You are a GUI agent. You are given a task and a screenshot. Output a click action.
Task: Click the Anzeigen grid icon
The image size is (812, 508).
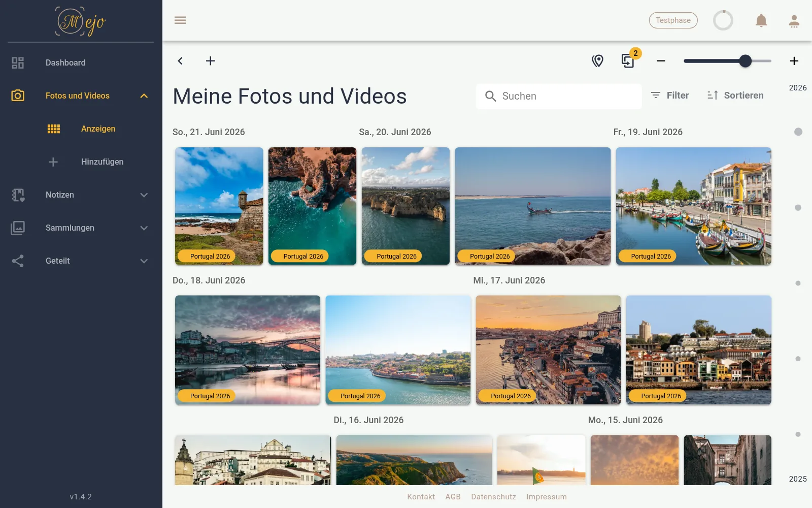click(x=54, y=129)
